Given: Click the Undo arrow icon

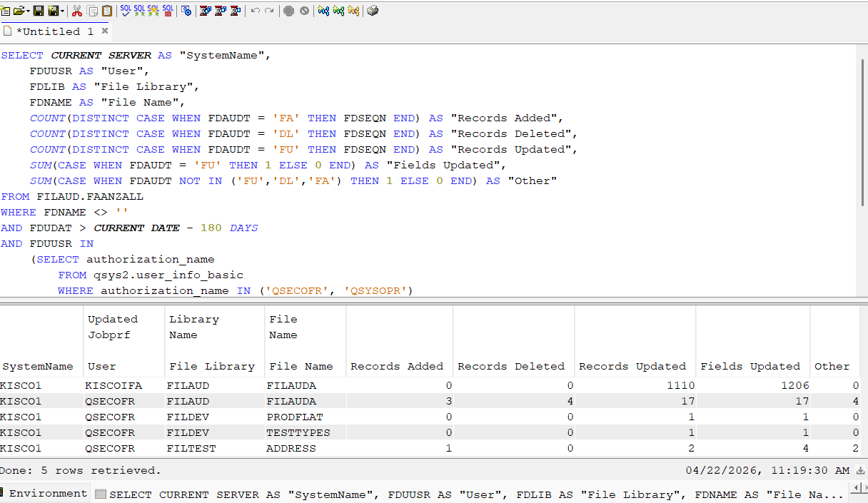Looking at the screenshot, I should pyautogui.click(x=255, y=11).
